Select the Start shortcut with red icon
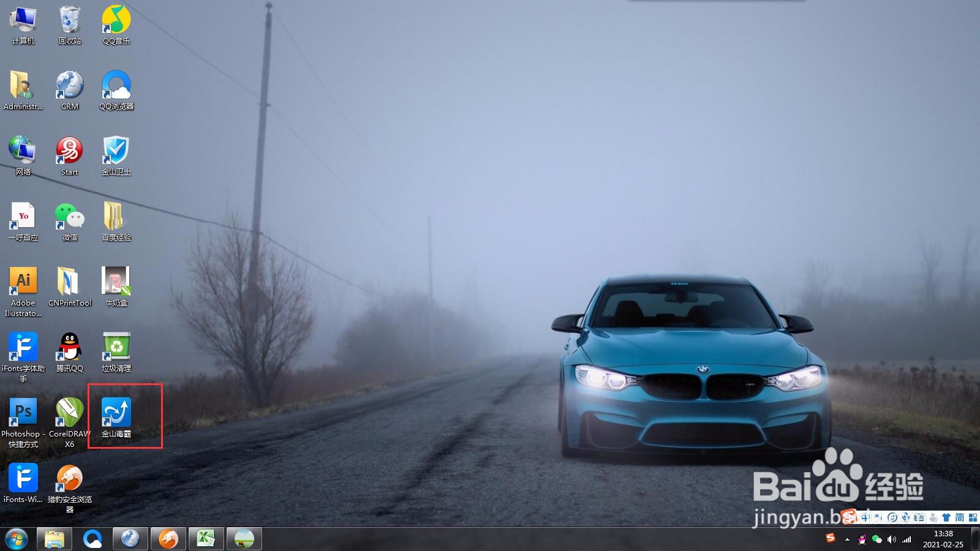 point(70,156)
